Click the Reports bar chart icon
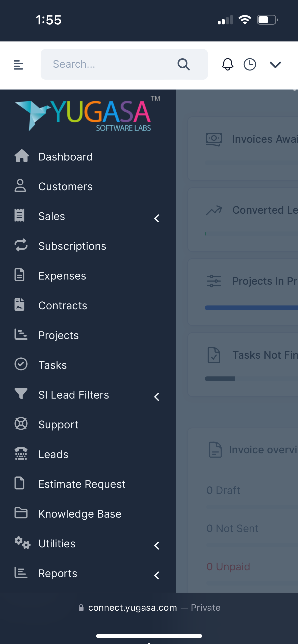Image resolution: width=298 pixels, height=644 pixels. pos(21,572)
